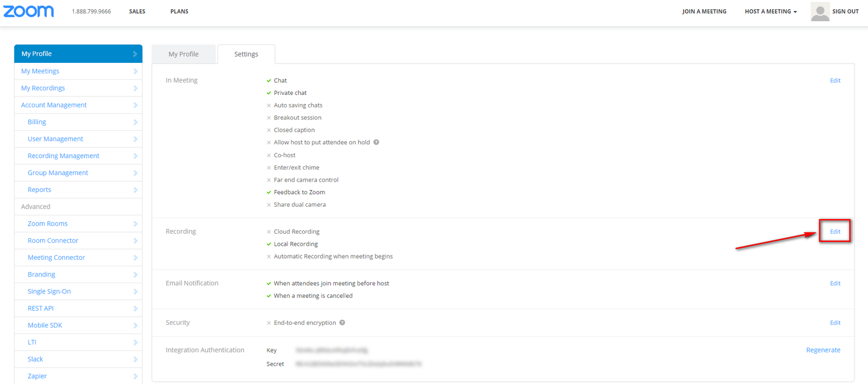The image size is (868, 384).
Task: Open Reports page
Action: pos(40,190)
